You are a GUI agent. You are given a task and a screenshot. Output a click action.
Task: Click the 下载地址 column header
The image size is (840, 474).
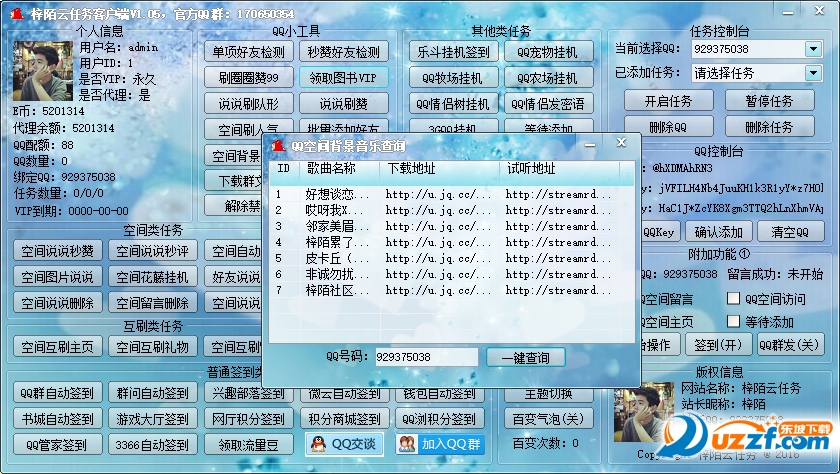pyautogui.click(x=440, y=169)
